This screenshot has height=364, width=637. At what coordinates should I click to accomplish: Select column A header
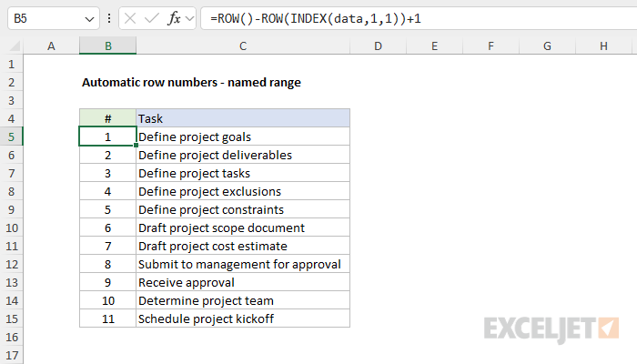(51, 45)
